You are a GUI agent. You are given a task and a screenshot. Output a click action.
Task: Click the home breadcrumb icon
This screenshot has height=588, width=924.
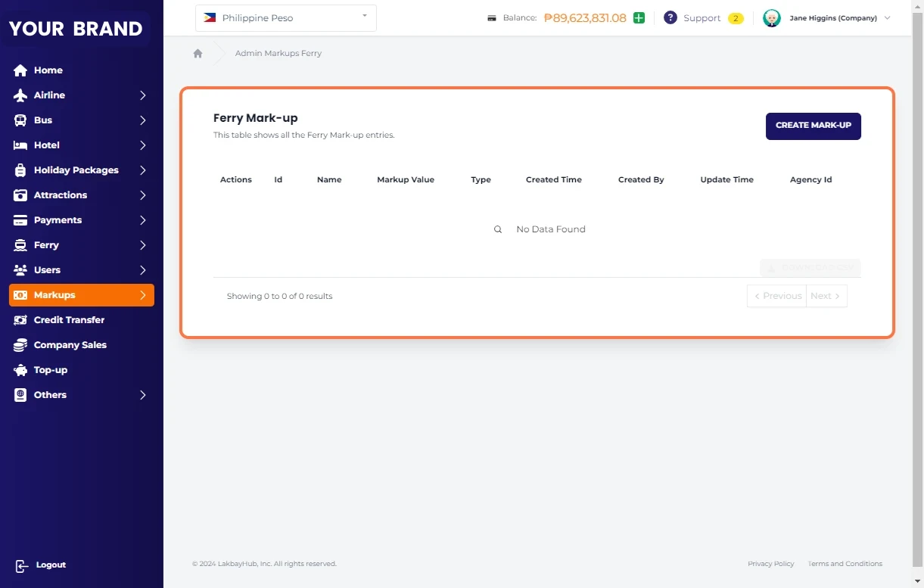(198, 54)
